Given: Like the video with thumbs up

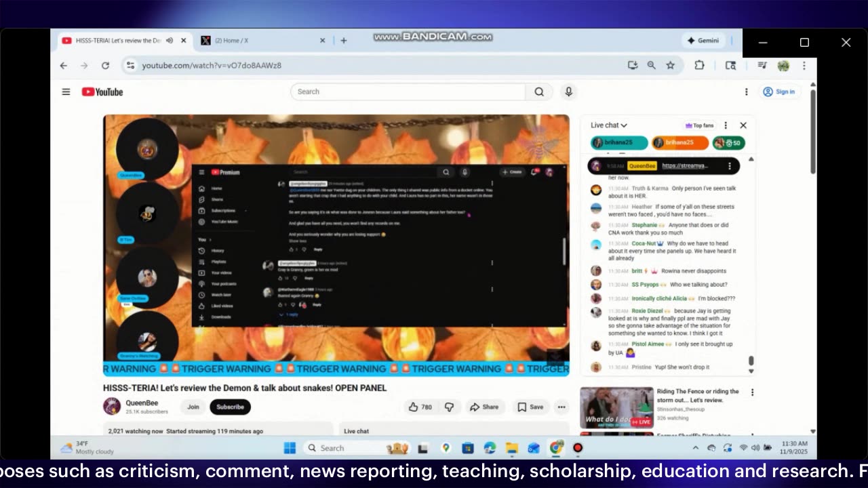Looking at the screenshot, I should [x=420, y=407].
